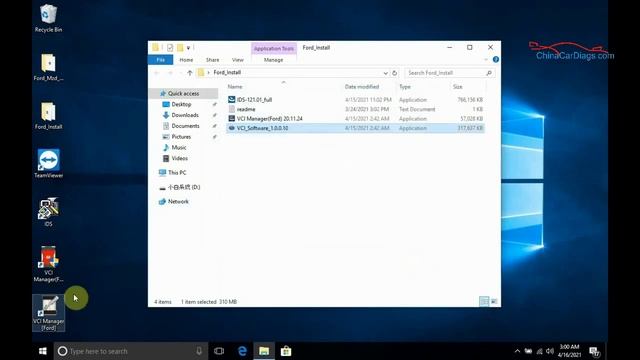Switch to the Large icons view layout
Viewport: 640px width, 360px height.
pos(494,302)
